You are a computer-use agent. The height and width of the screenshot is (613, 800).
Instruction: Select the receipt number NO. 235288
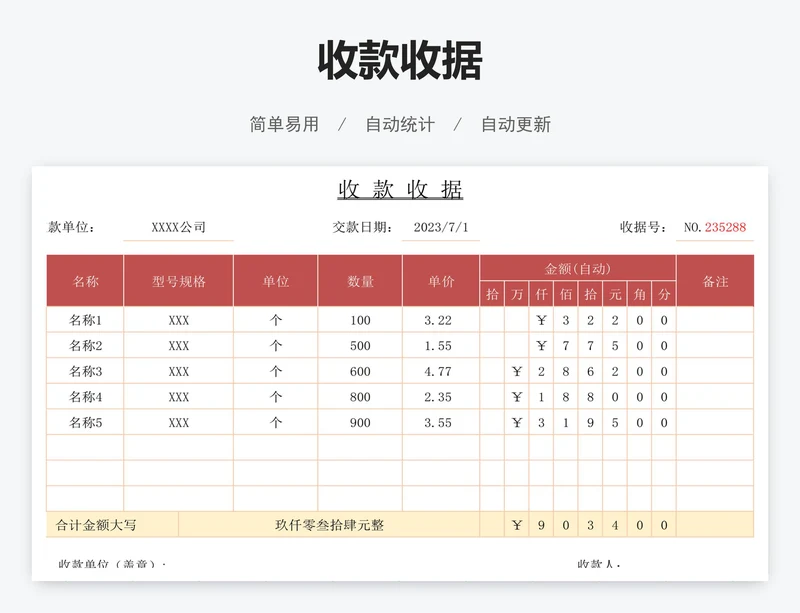715,227
